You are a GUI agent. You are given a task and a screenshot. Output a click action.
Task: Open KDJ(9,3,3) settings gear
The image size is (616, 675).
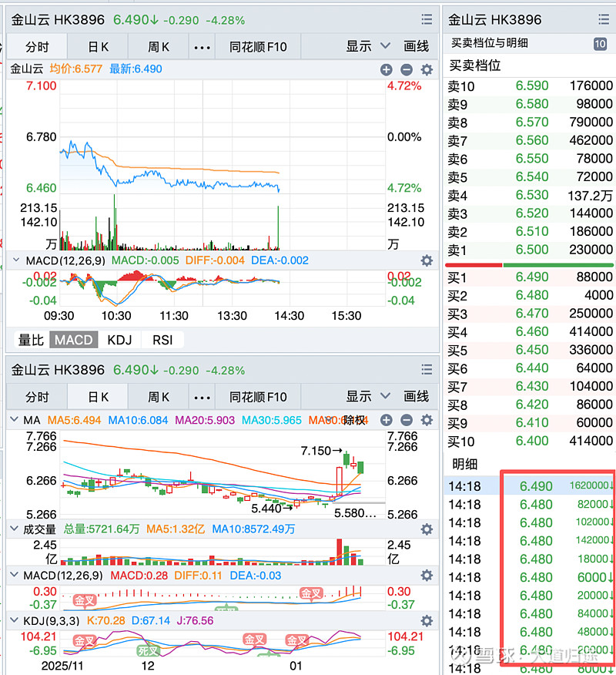pyautogui.click(x=427, y=621)
